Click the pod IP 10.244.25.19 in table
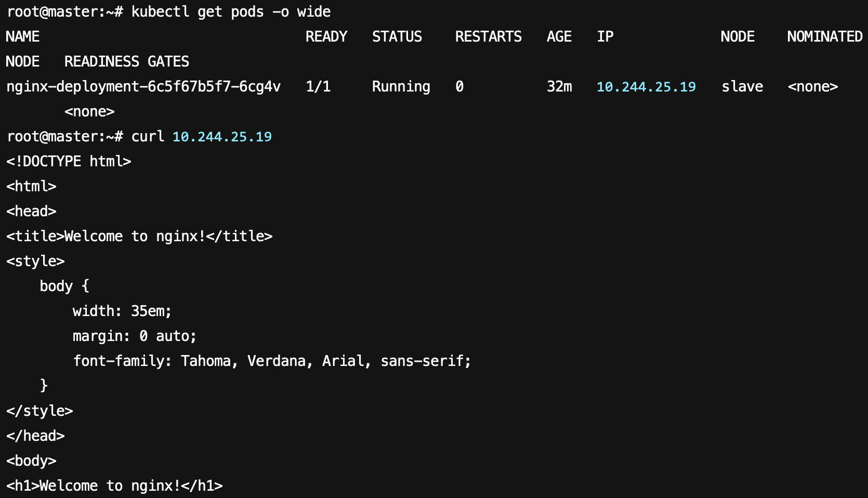The width and height of the screenshot is (868, 498). click(x=646, y=87)
